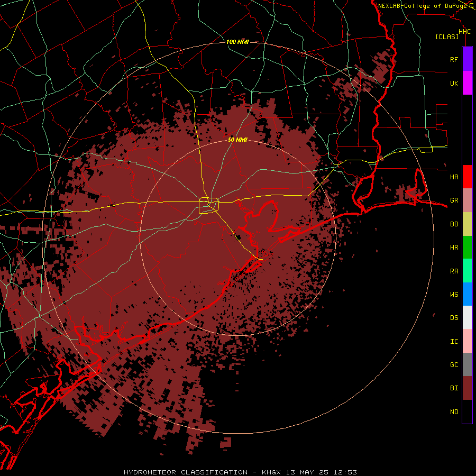
Task: Click the HYDROMETEOR CLASSIFICATION title text
Action: (186, 472)
